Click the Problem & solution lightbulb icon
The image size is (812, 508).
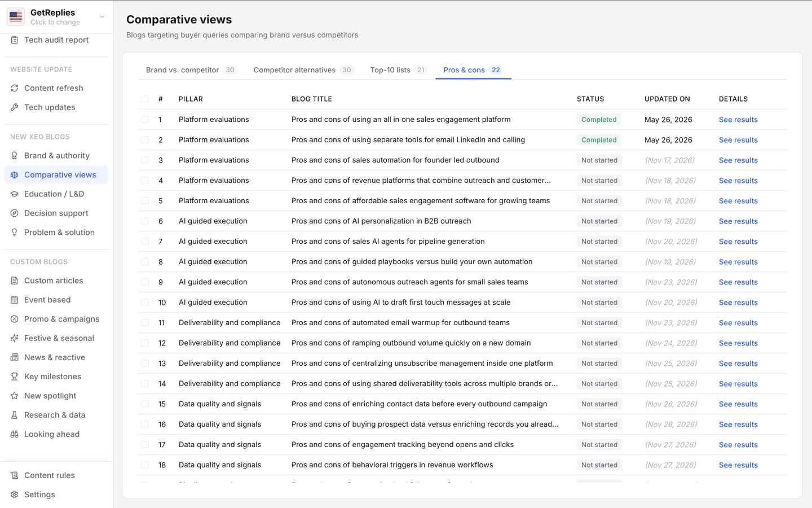[x=15, y=233]
